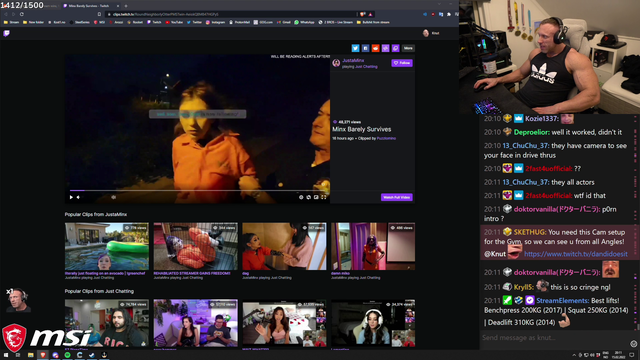This screenshot has width=640, height=360.
Task: Open Brave Shields icon in address bar
Action: coord(362,14)
